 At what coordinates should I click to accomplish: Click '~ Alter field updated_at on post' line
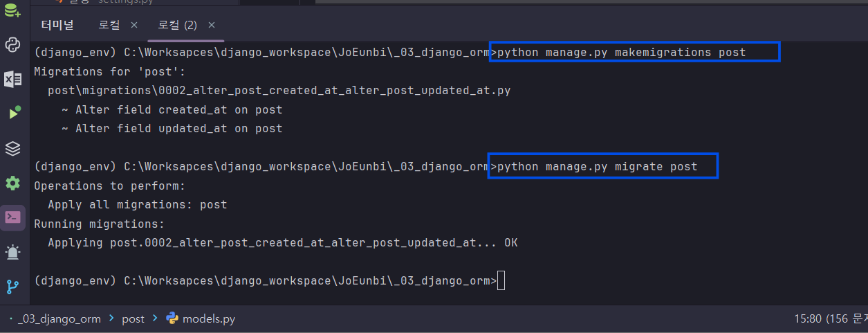click(172, 129)
